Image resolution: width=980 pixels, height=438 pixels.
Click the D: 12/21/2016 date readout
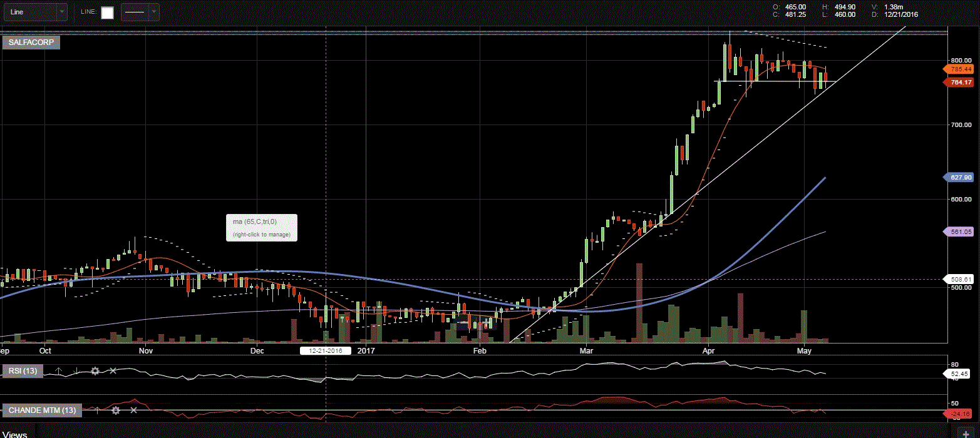pyautogui.click(x=894, y=14)
